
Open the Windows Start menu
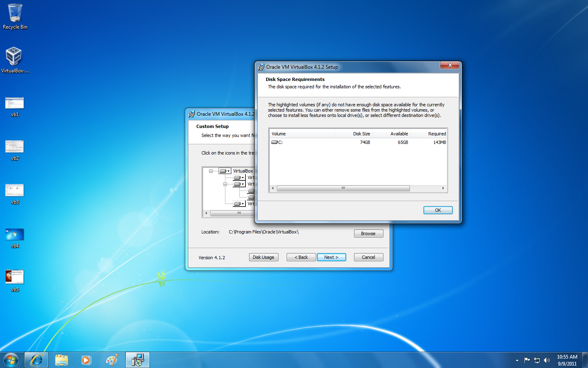tap(11, 360)
